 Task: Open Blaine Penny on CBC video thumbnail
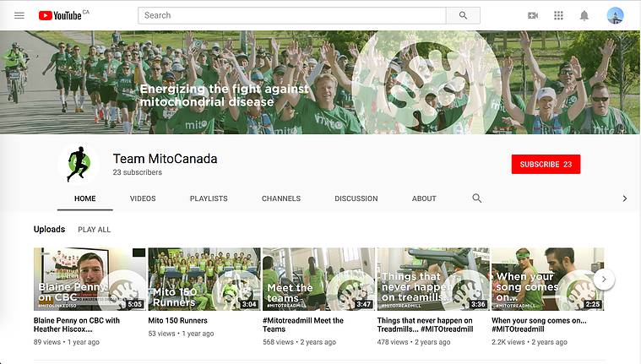tap(90, 280)
